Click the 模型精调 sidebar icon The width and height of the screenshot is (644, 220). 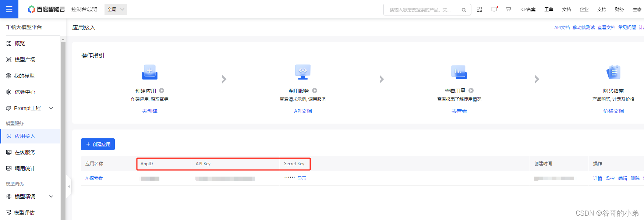pos(9,196)
